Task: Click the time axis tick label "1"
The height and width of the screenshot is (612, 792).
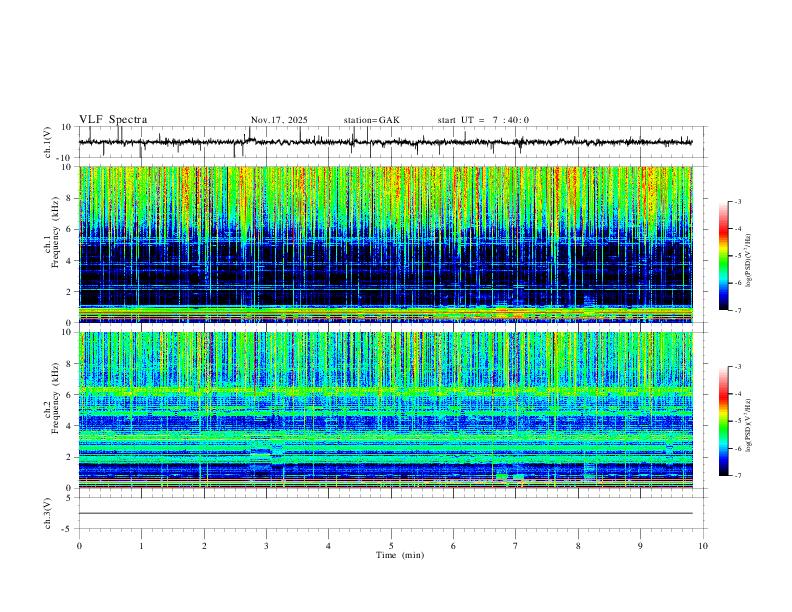Action: pos(141,546)
